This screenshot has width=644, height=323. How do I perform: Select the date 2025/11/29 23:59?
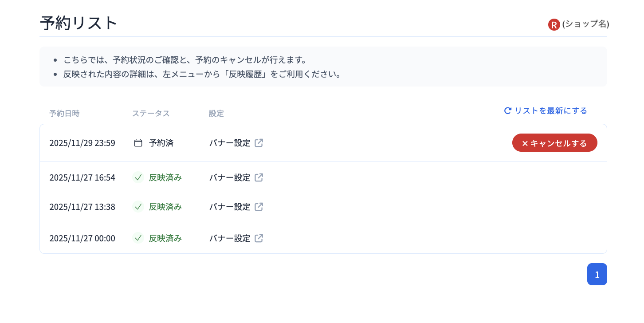pos(82,143)
